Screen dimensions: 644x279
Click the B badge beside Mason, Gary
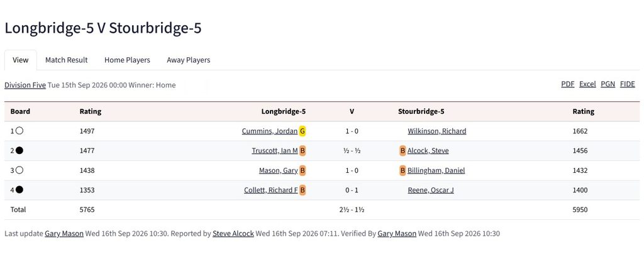303,170
